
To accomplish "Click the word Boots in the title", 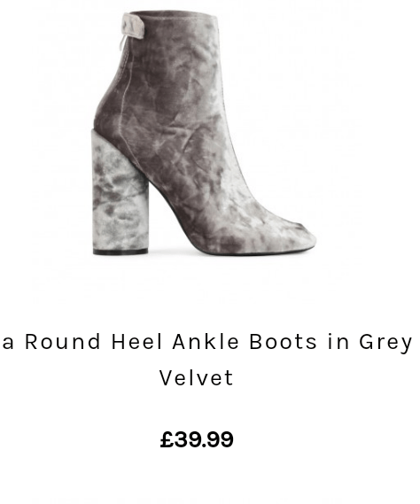I will click(284, 341).
